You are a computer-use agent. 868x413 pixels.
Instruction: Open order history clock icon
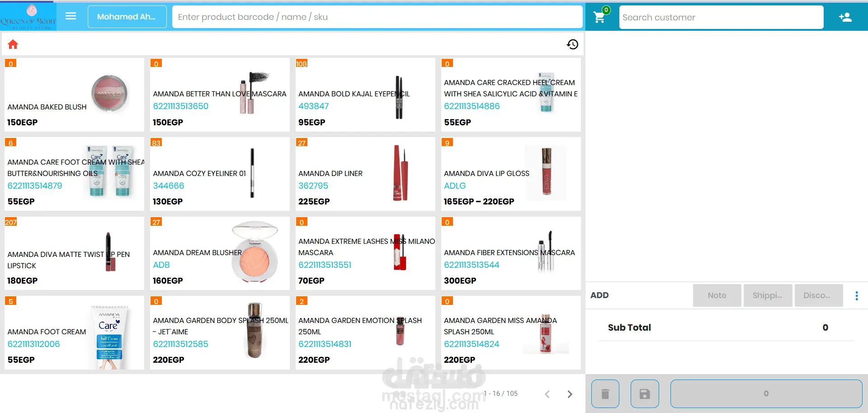coord(572,44)
